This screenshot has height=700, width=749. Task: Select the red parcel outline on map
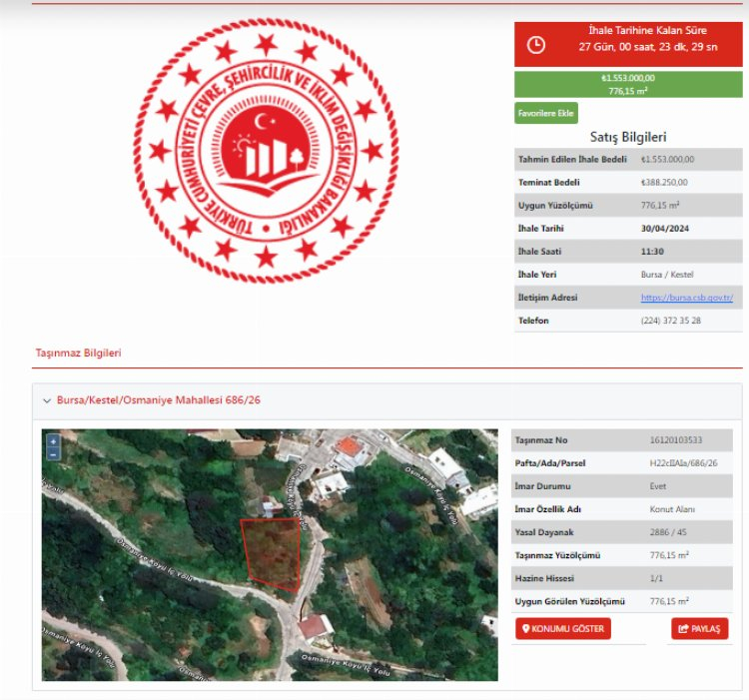pyautogui.click(x=274, y=553)
